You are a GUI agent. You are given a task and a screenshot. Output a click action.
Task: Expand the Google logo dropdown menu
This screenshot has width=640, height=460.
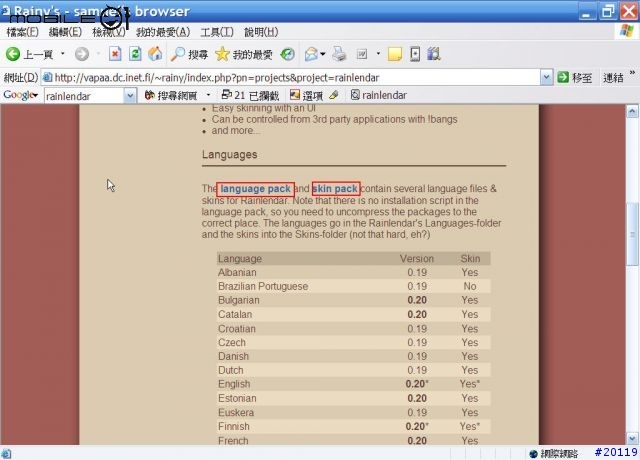pyautogui.click(x=36, y=96)
